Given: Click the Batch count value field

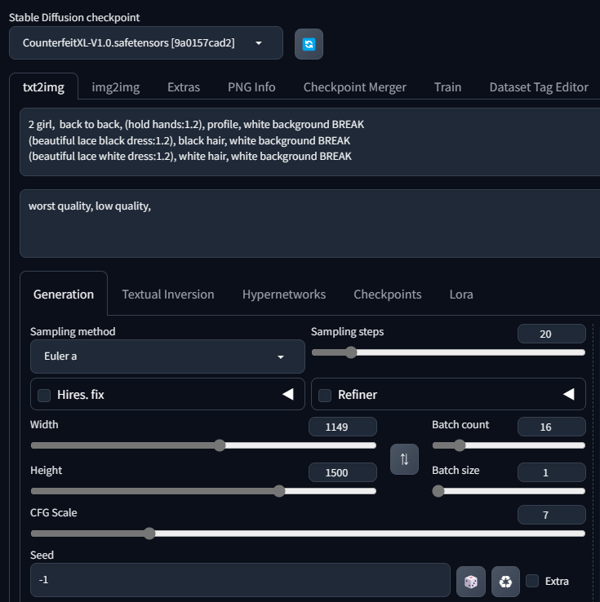Looking at the screenshot, I should click(551, 427).
